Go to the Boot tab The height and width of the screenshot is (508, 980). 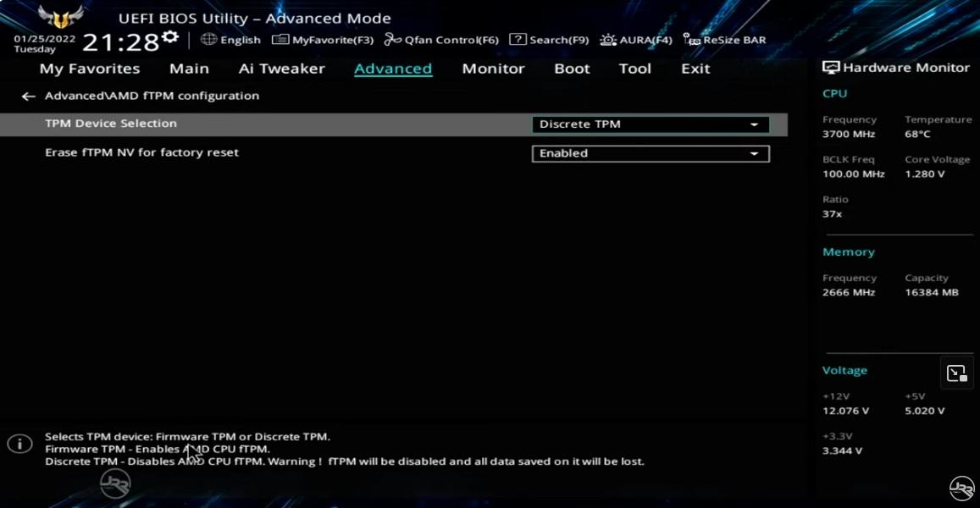point(572,69)
